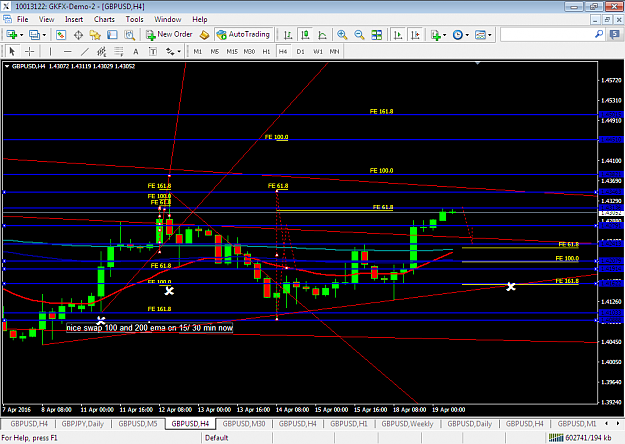Screen dimensions: 625x444
Task: Switch timeframe to M5
Action: point(214,51)
